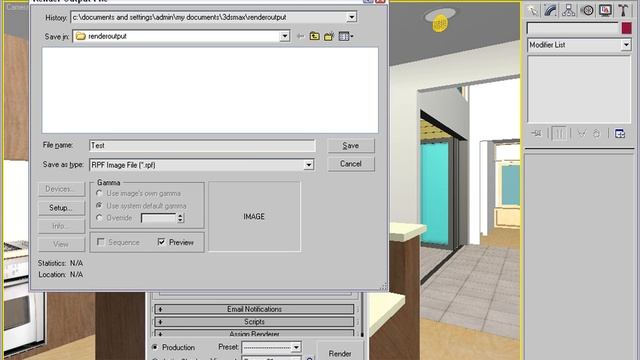
Task: Click the Cancel button
Action: [351, 164]
